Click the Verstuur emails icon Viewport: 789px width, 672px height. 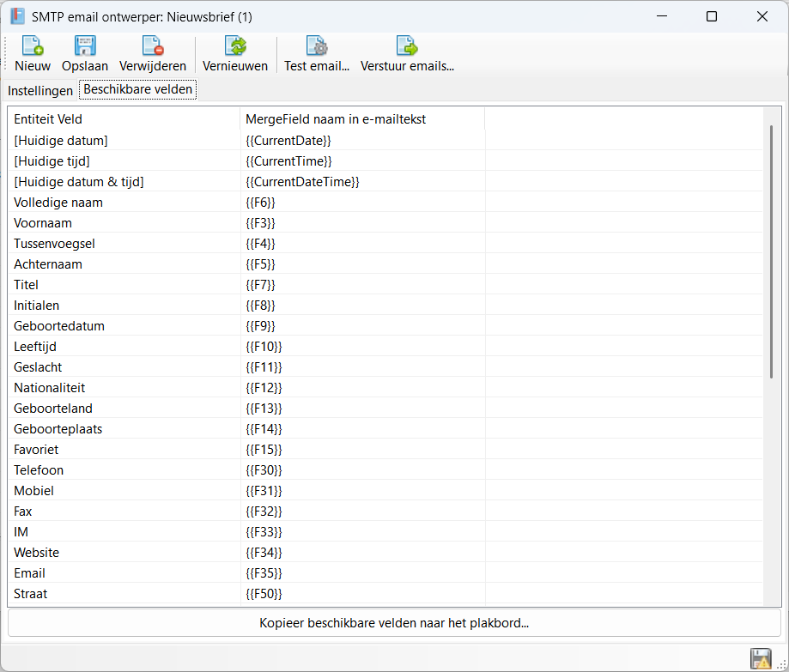[x=407, y=47]
